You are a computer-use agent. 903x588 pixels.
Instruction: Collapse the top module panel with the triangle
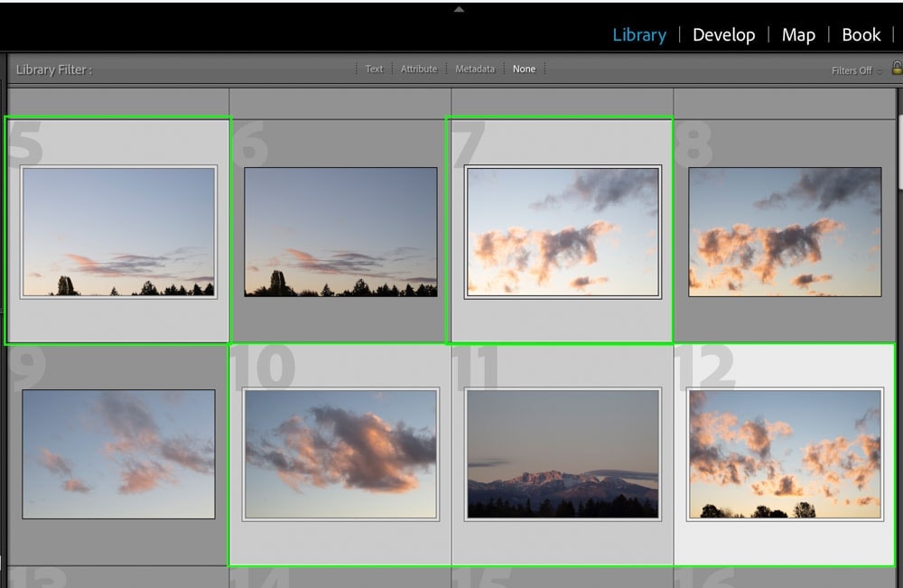(x=459, y=9)
